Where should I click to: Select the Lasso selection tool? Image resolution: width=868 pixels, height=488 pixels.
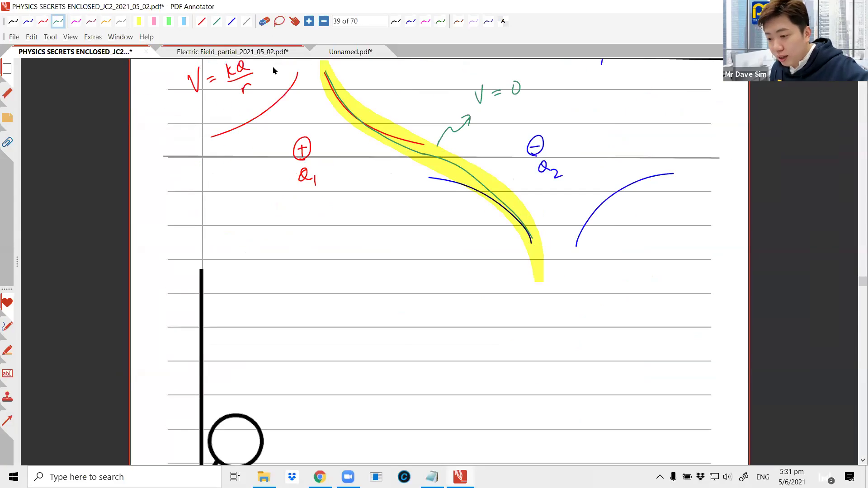coord(279,21)
